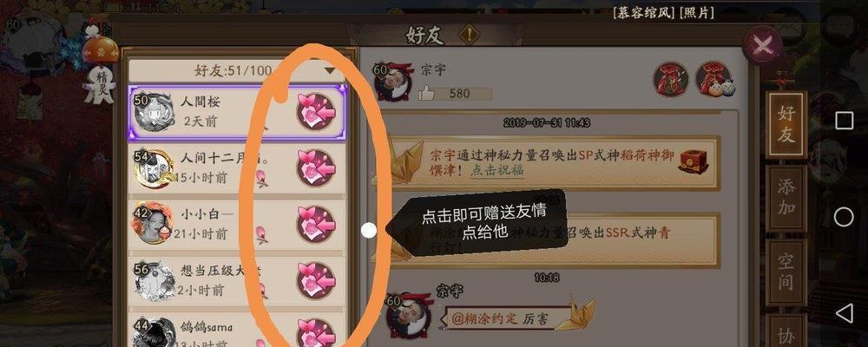This screenshot has height=347, width=868.
Task: Tap the Android back triangle button
Action: coord(844,313)
